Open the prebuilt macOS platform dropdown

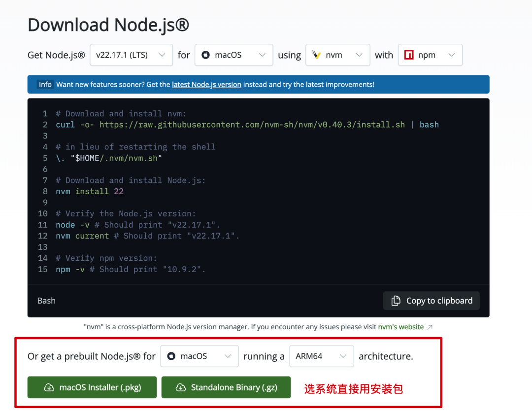click(x=199, y=356)
